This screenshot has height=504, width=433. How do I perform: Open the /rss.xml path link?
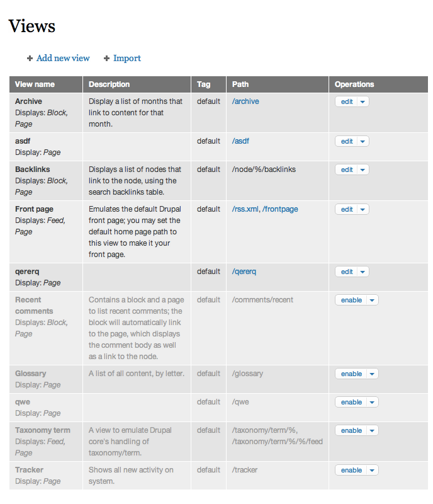(245, 209)
